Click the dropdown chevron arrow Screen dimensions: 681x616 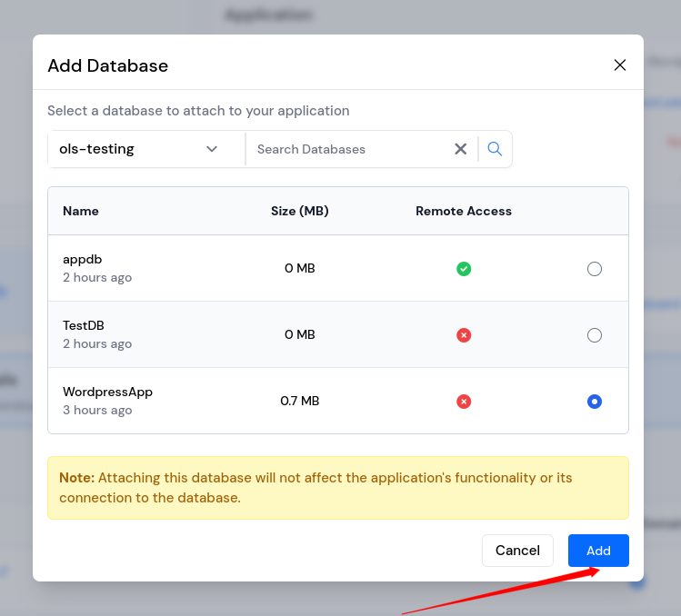pyautogui.click(x=212, y=149)
